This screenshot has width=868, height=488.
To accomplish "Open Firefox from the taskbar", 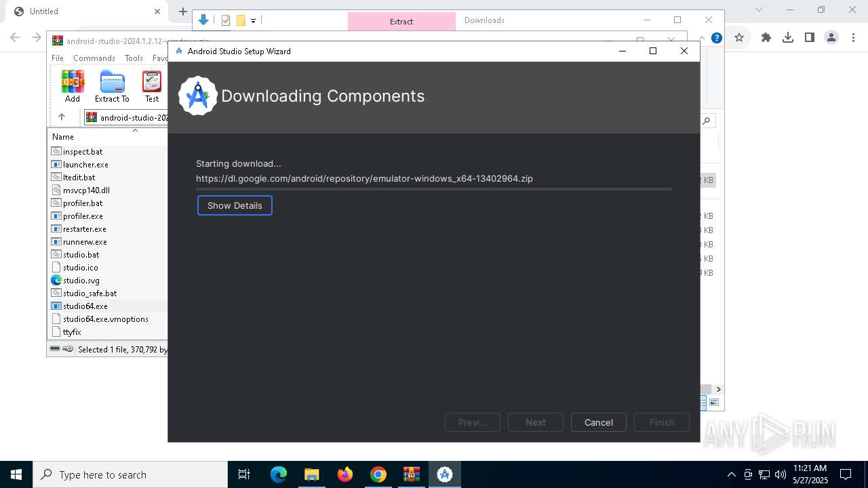I will (345, 474).
